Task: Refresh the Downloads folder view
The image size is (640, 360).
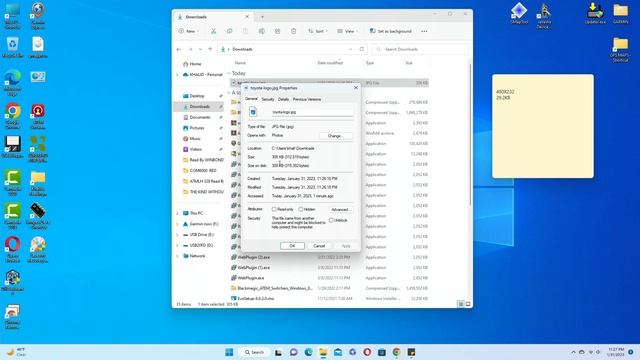Action: (362, 49)
